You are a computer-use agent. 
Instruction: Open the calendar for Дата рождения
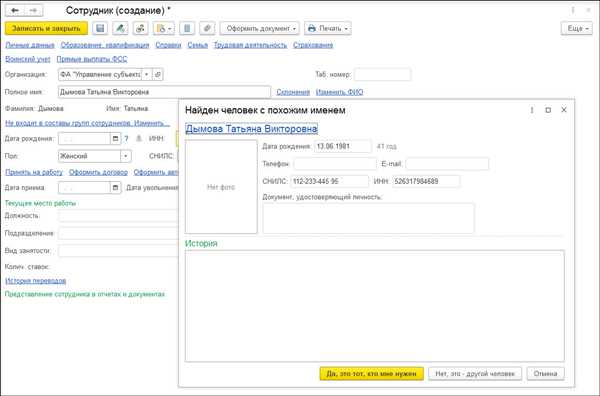[x=116, y=139]
